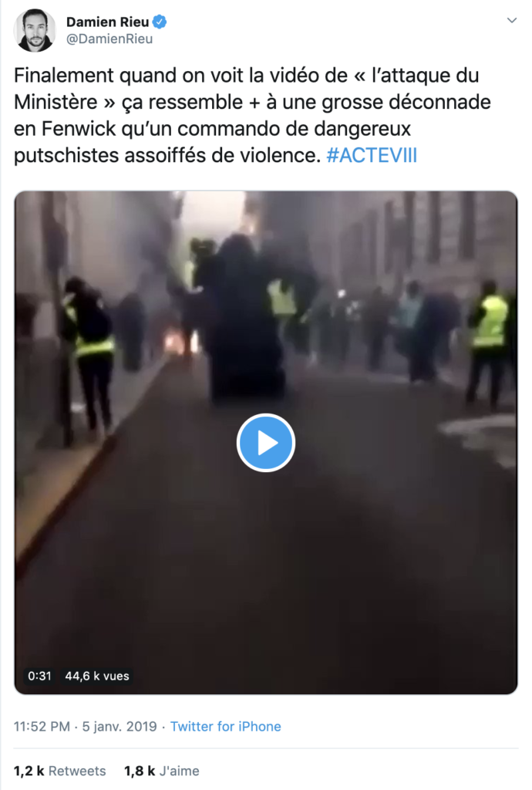
Task: Open the Damien Rieu display name
Action: pos(108,22)
